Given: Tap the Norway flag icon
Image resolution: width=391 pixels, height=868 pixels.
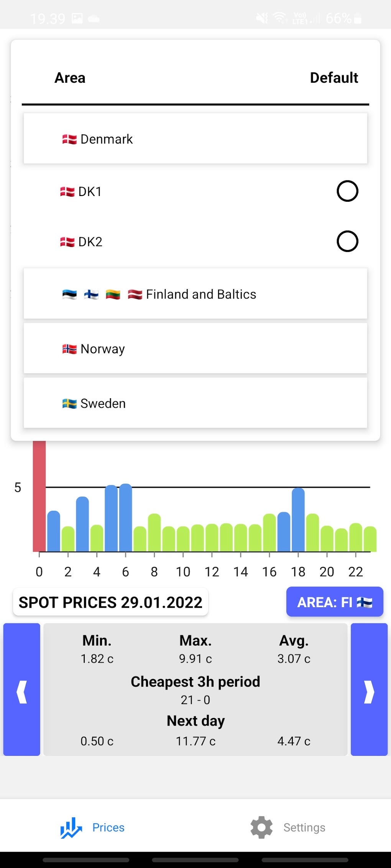Looking at the screenshot, I should pos(69,349).
